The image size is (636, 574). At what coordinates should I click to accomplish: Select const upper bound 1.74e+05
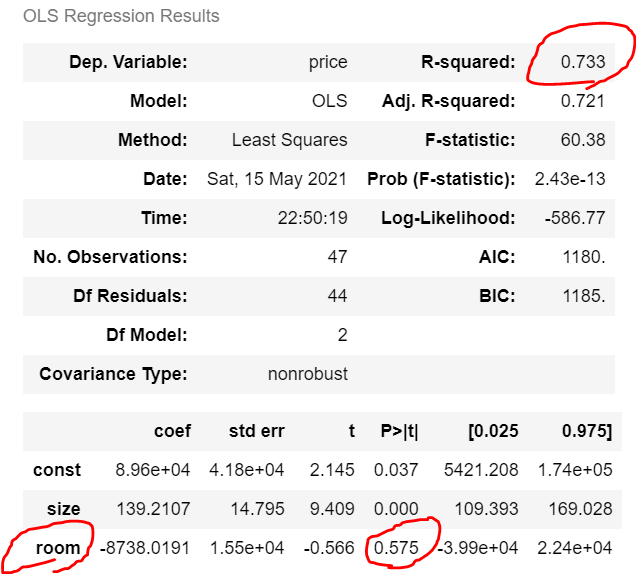click(575, 470)
